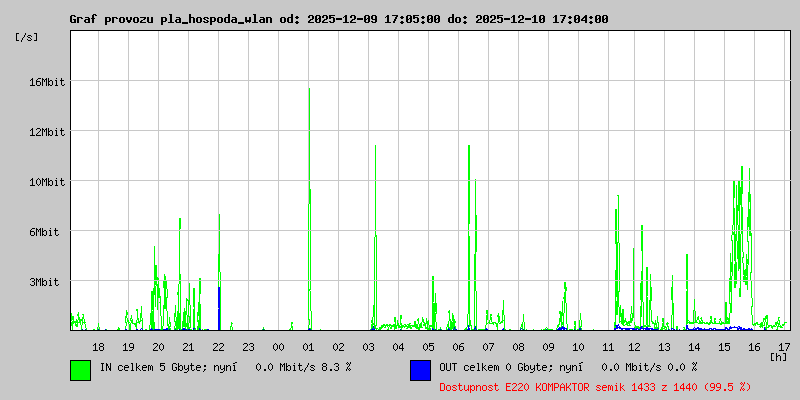
Task: Click the tall green spike at 01 hours
Action: (x=309, y=209)
